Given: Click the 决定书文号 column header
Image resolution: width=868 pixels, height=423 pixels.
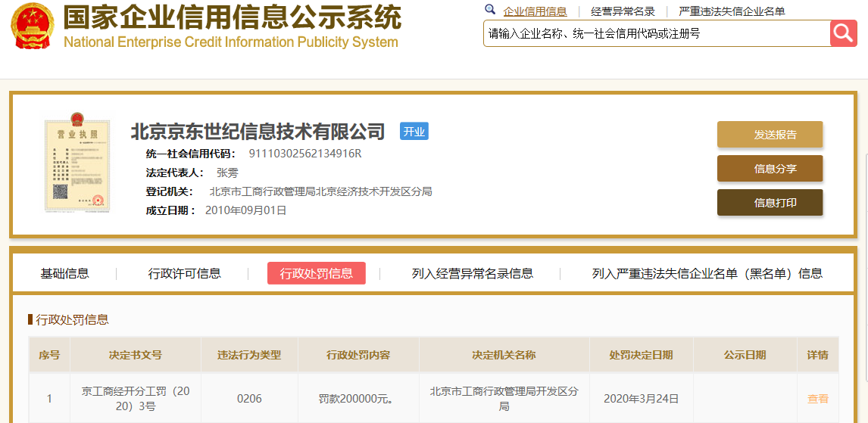Looking at the screenshot, I should coord(136,355).
